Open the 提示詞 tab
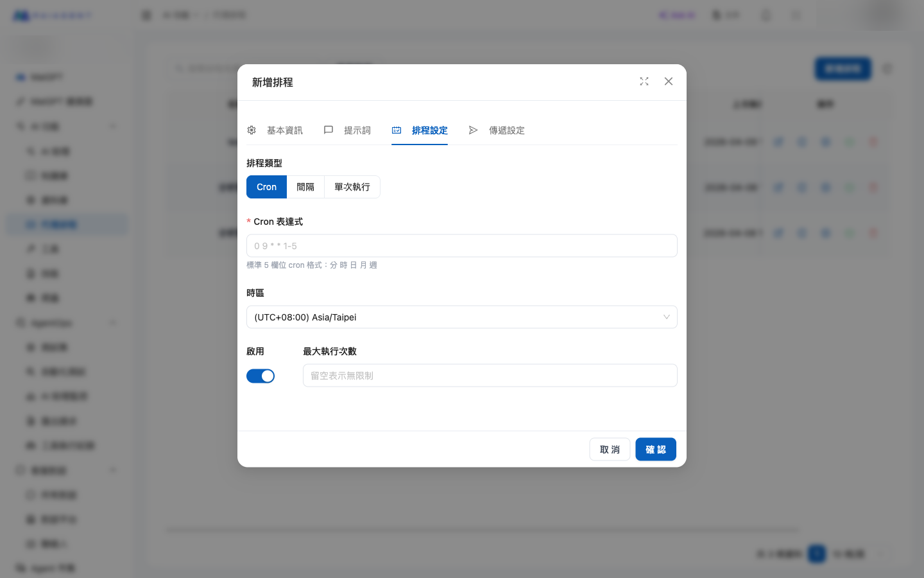 coord(347,130)
